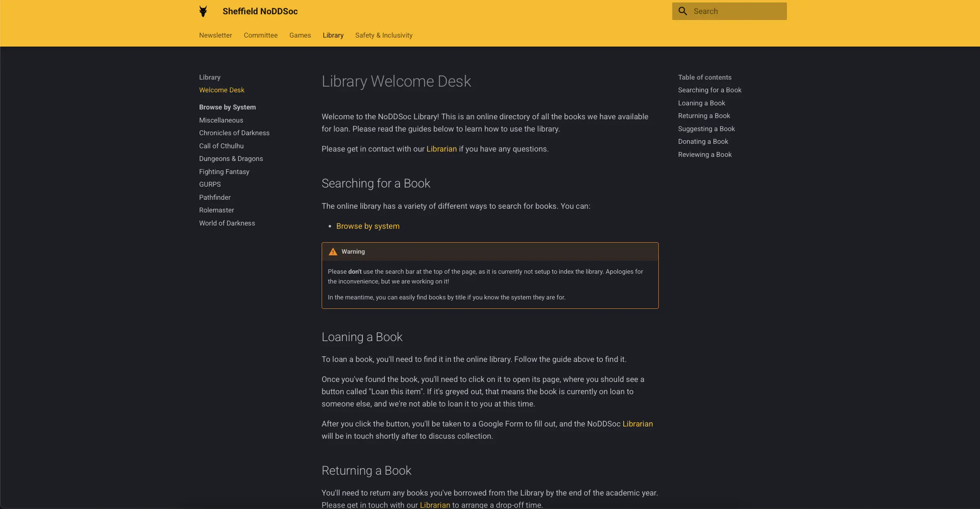Click the magnifying glass search icon
This screenshot has height=509, width=980.
click(683, 11)
